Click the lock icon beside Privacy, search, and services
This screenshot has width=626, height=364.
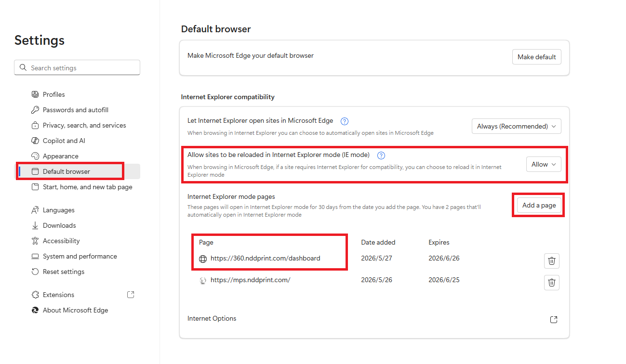click(x=35, y=125)
